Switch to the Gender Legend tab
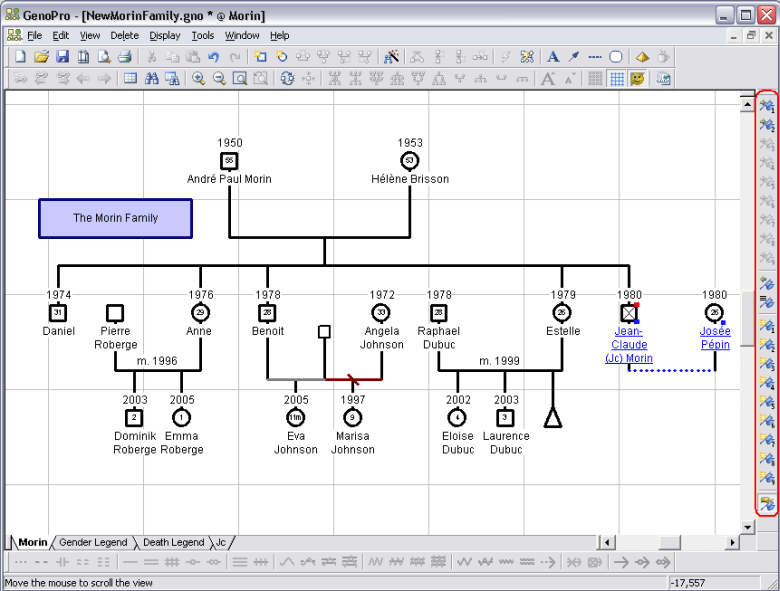 click(x=93, y=542)
